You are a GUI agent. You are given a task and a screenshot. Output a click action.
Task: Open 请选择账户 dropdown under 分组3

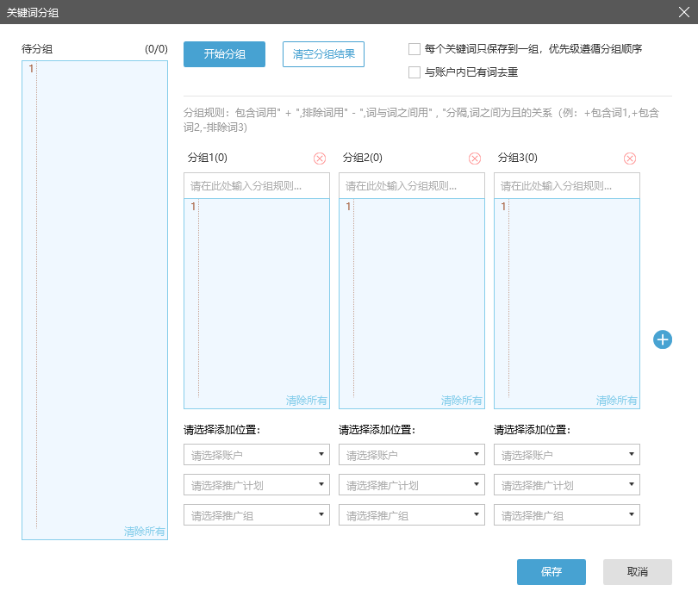pos(567,455)
